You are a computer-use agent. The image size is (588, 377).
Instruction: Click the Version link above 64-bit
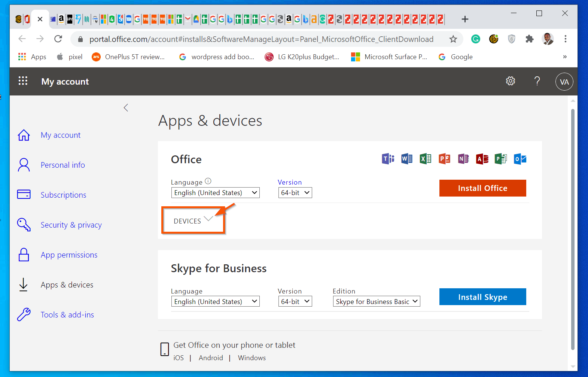(290, 182)
